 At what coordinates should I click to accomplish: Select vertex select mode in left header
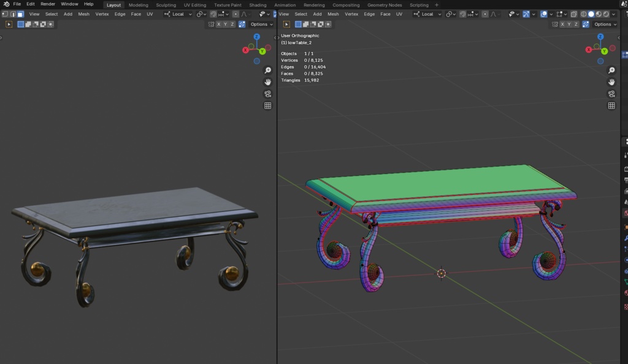pos(5,14)
